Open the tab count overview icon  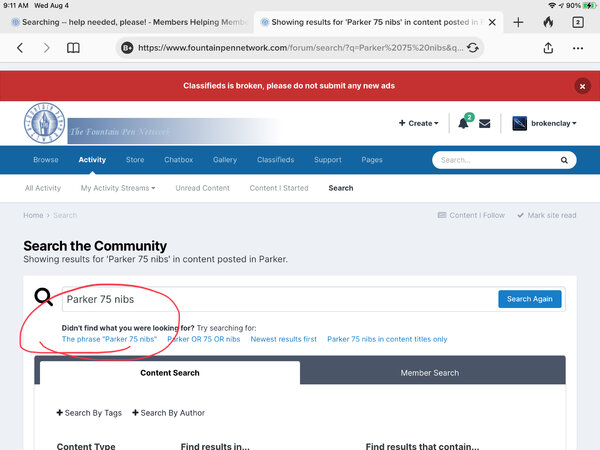click(578, 22)
